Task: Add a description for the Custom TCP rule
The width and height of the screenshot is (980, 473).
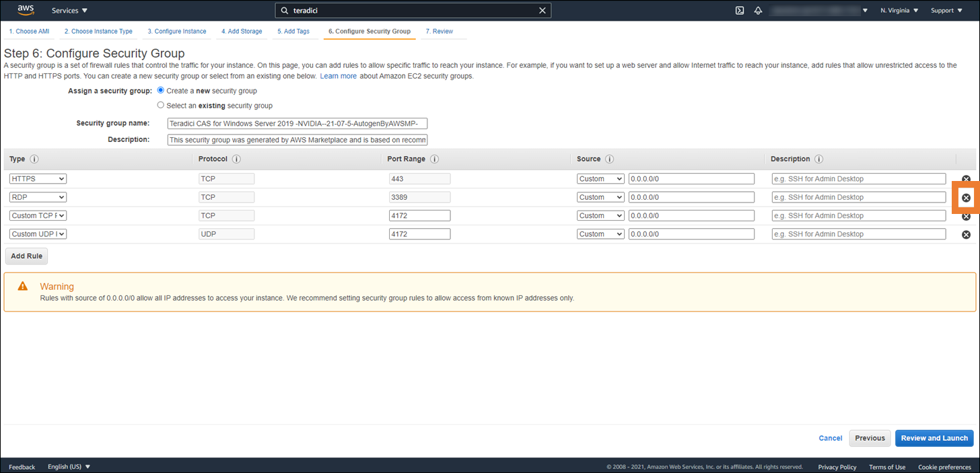Action: tap(859, 216)
